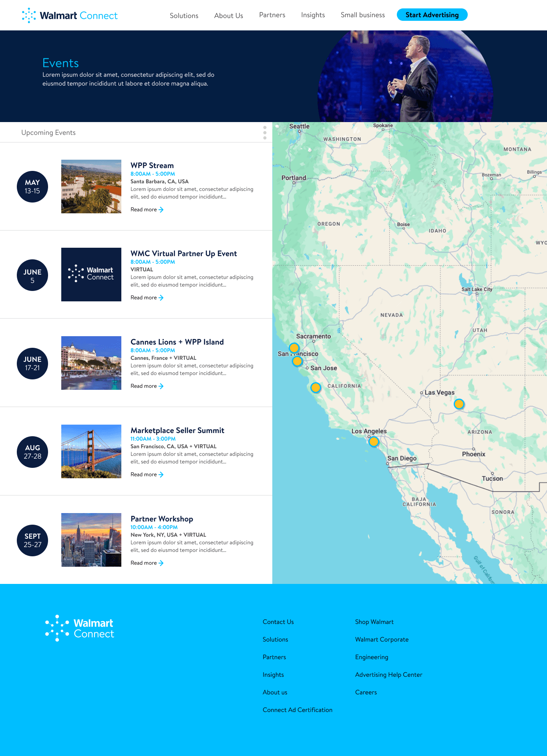Select the San Francisco map pin

[297, 361]
